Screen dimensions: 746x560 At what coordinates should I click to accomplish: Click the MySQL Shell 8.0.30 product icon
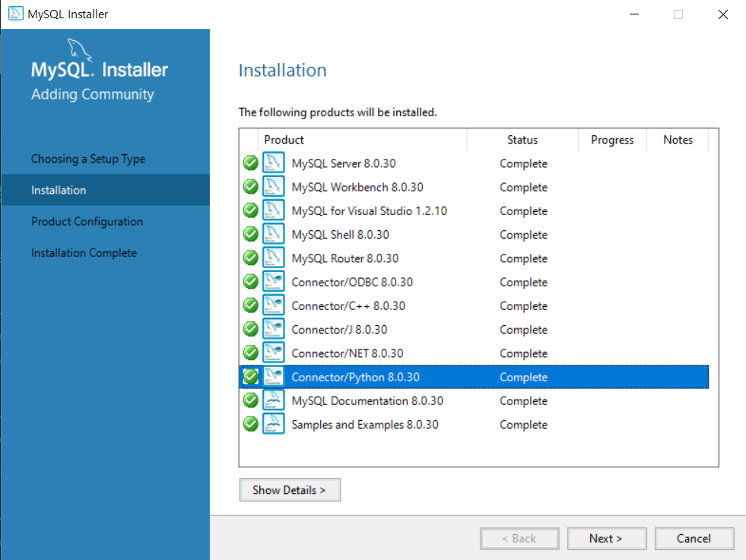pyautogui.click(x=274, y=234)
